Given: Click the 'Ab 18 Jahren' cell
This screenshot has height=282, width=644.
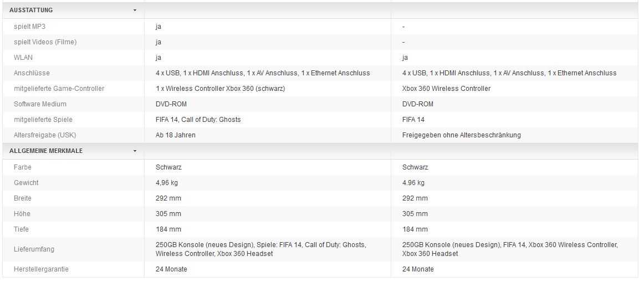Looking at the screenshot, I should coord(176,135).
